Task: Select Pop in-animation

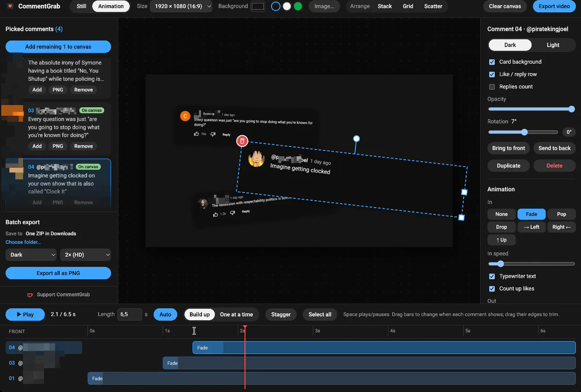Action: [561, 214]
